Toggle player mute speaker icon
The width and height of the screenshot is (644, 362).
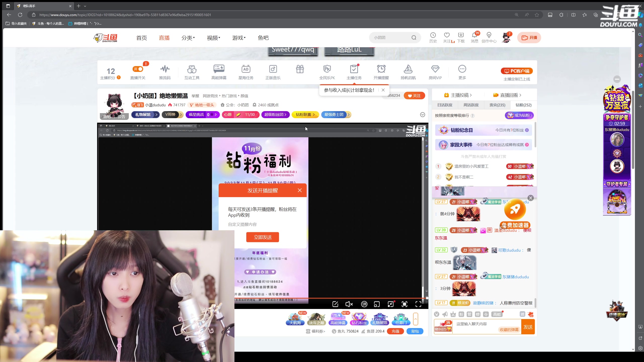tap(349, 304)
